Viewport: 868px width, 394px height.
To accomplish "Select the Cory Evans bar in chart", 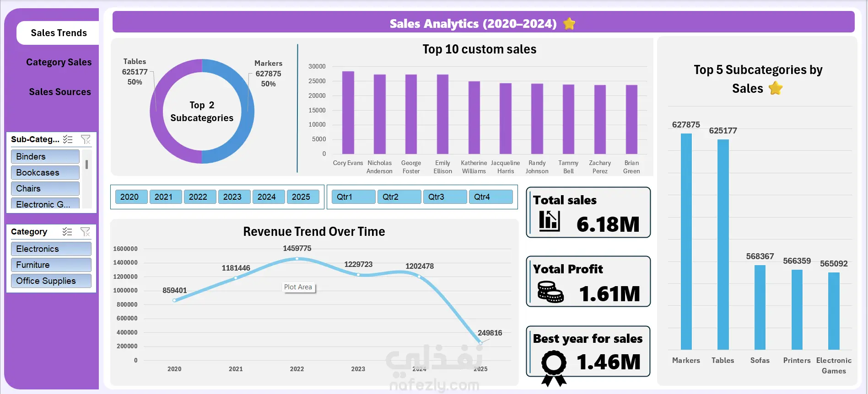I will (348, 112).
